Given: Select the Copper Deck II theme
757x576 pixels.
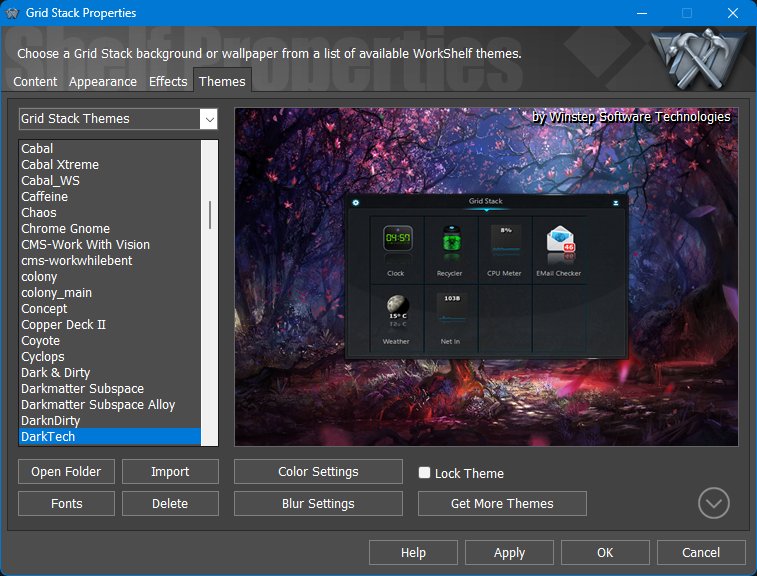Looking at the screenshot, I should tap(110, 324).
